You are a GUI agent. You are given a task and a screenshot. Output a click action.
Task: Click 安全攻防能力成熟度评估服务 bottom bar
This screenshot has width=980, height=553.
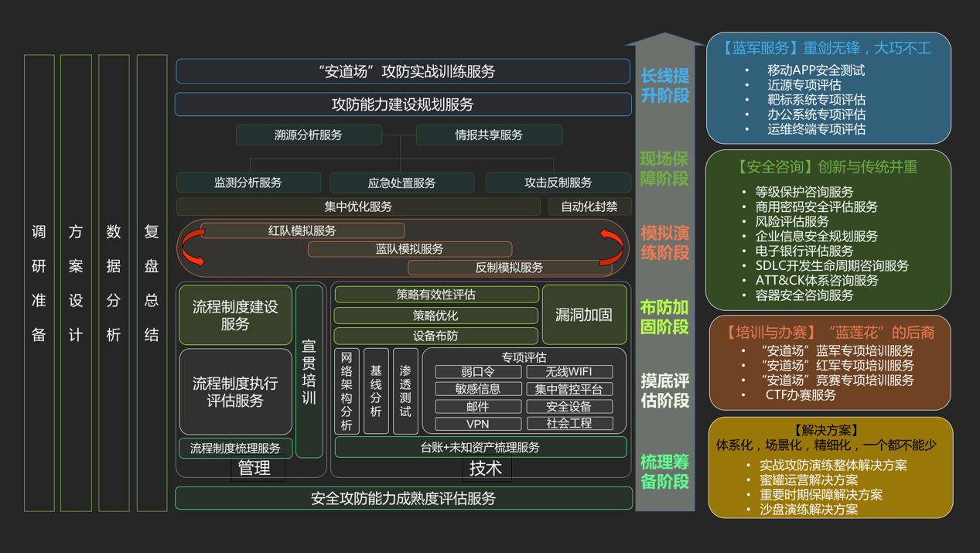tap(404, 499)
